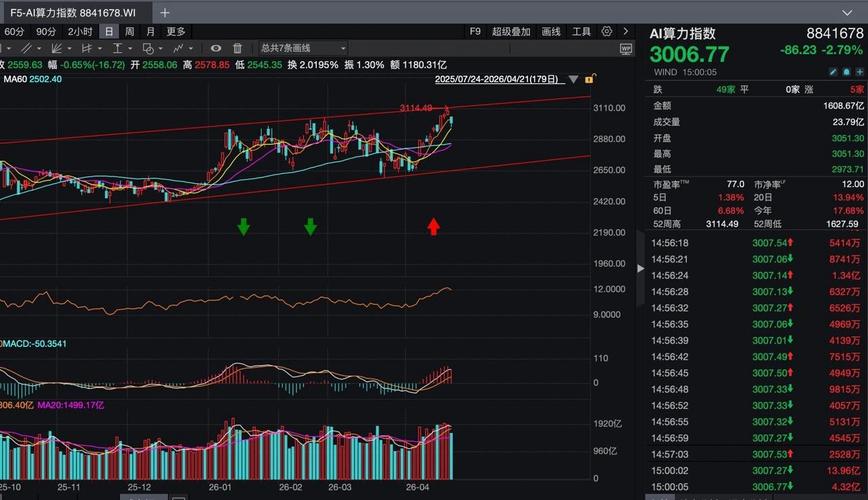Delete drawings with the trash icon
Image resolution: width=868 pixels, height=500 pixels.
[x=237, y=48]
